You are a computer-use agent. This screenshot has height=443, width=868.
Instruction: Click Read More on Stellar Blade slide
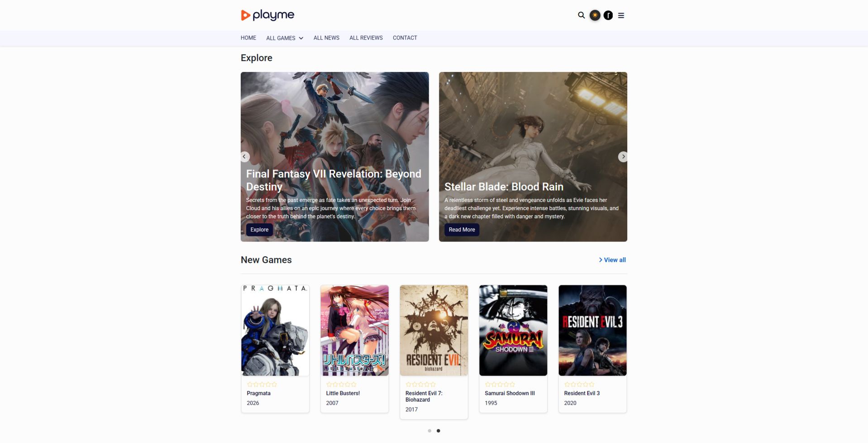(462, 230)
